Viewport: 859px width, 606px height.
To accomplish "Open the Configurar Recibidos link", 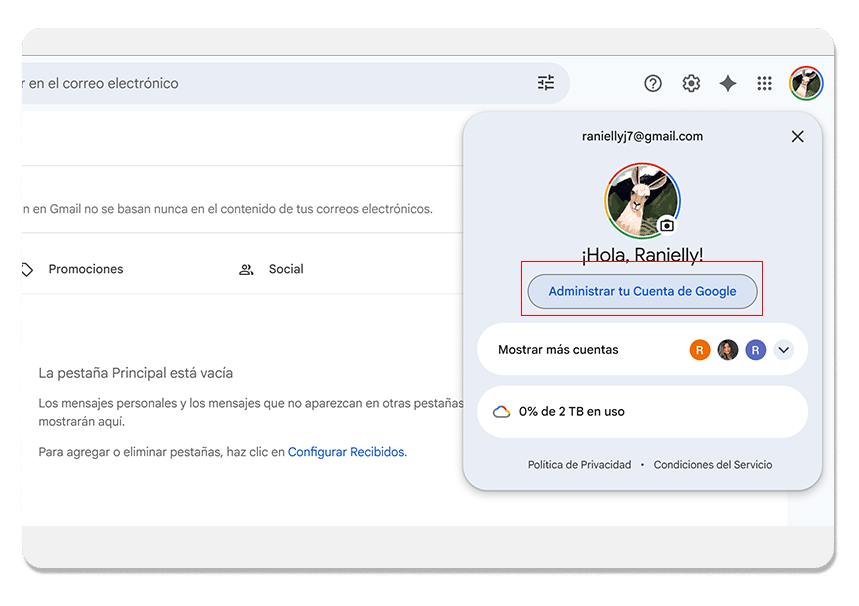I will 346,452.
